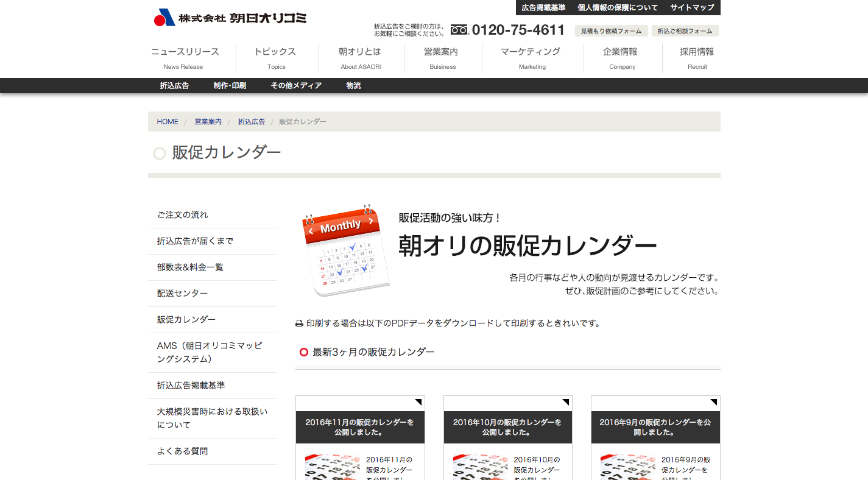Click the red Monthly calendar graphic
Viewport: 868px width, 480px height.
[345, 251]
